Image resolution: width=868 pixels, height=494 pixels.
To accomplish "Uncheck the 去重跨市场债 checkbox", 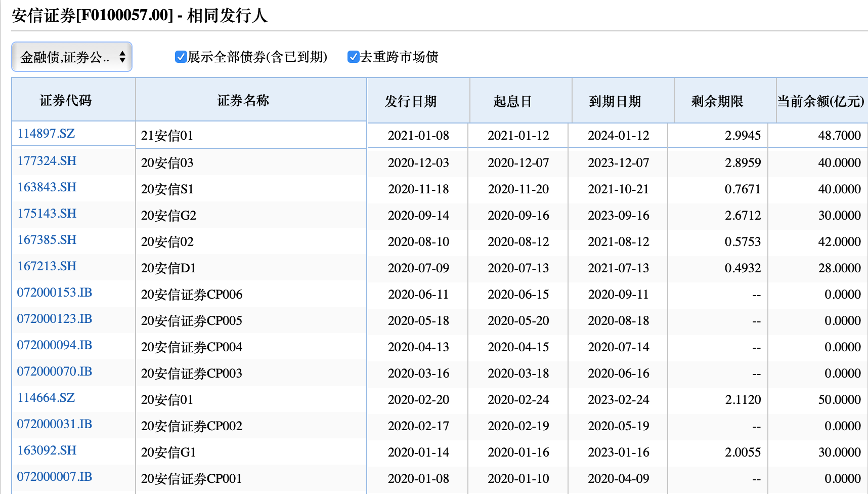I will coord(353,57).
